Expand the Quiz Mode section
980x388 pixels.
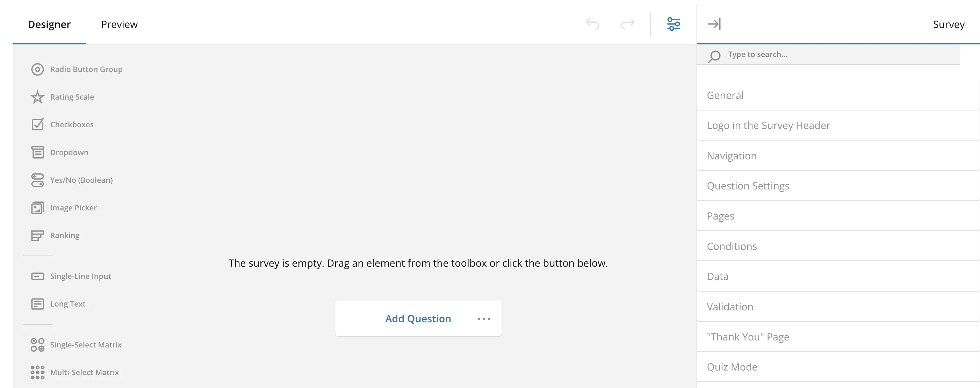coord(838,367)
